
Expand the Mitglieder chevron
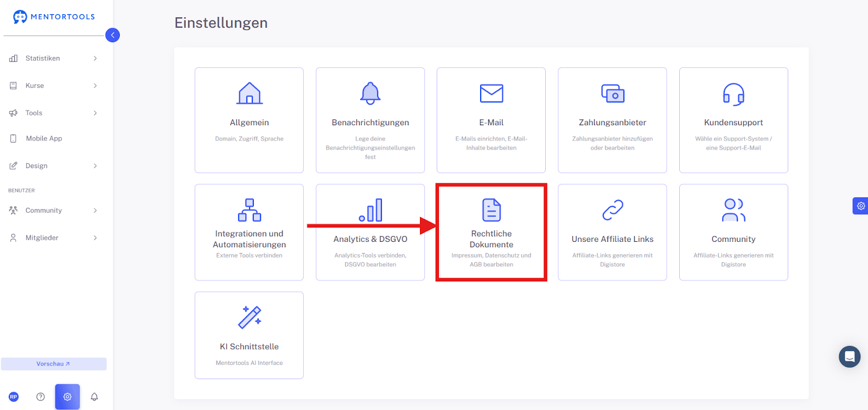pyautogui.click(x=95, y=238)
